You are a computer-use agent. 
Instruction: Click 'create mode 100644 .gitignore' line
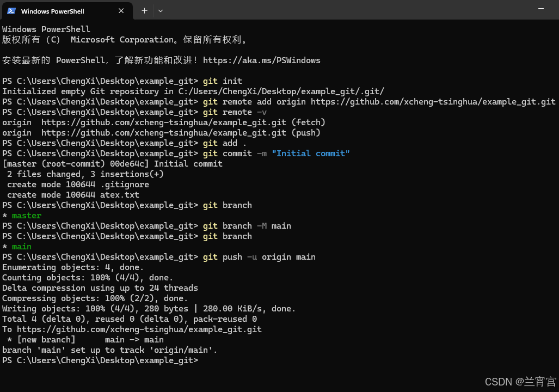coord(78,185)
